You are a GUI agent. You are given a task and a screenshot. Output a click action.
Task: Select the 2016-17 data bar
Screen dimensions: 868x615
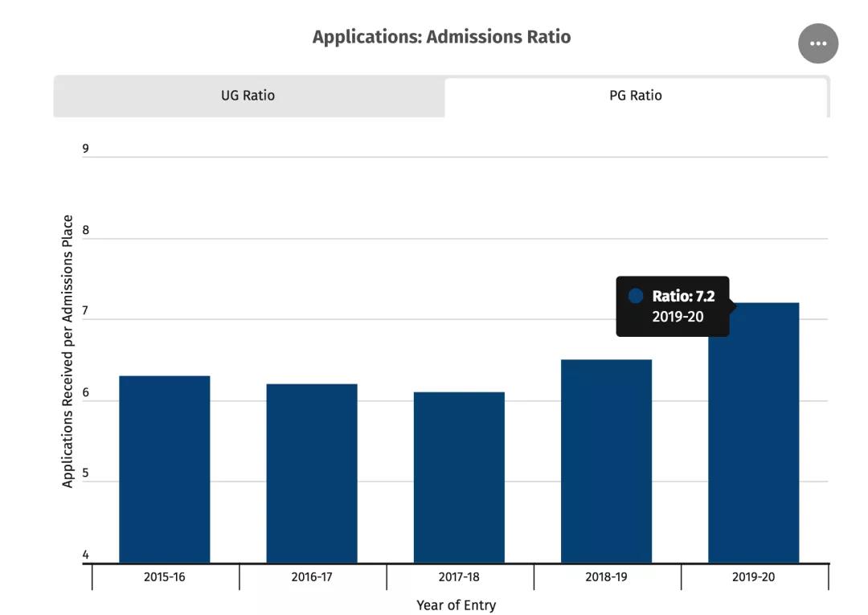coord(312,474)
